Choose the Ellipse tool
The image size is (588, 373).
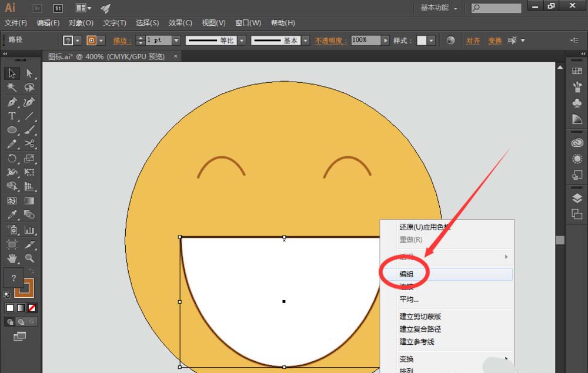pos(12,130)
